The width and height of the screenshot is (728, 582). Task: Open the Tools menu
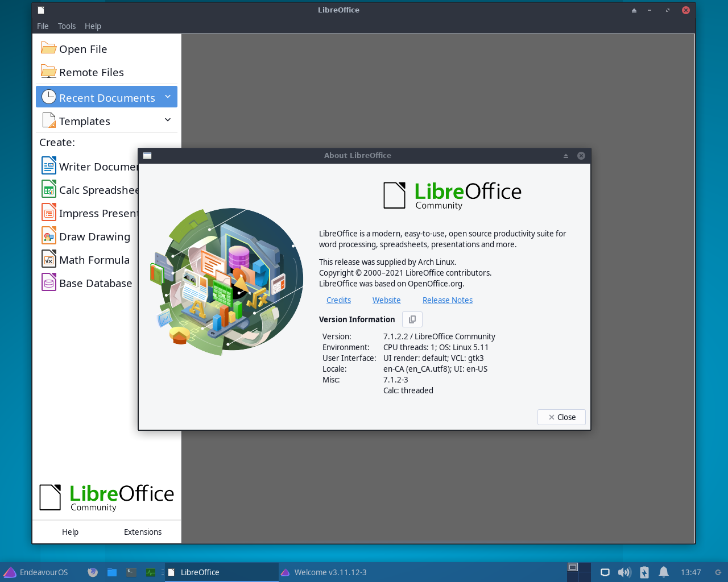click(67, 26)
